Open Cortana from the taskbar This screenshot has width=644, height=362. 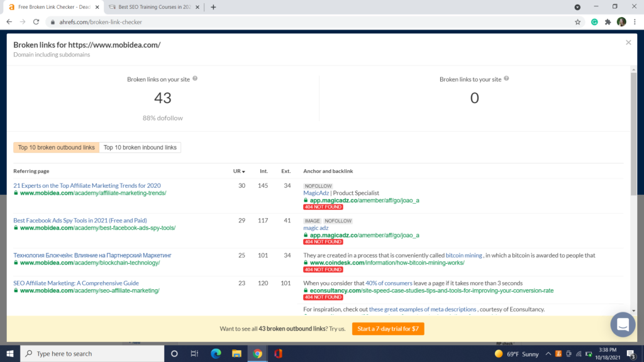pyautogui.click(x=174, y=353)
